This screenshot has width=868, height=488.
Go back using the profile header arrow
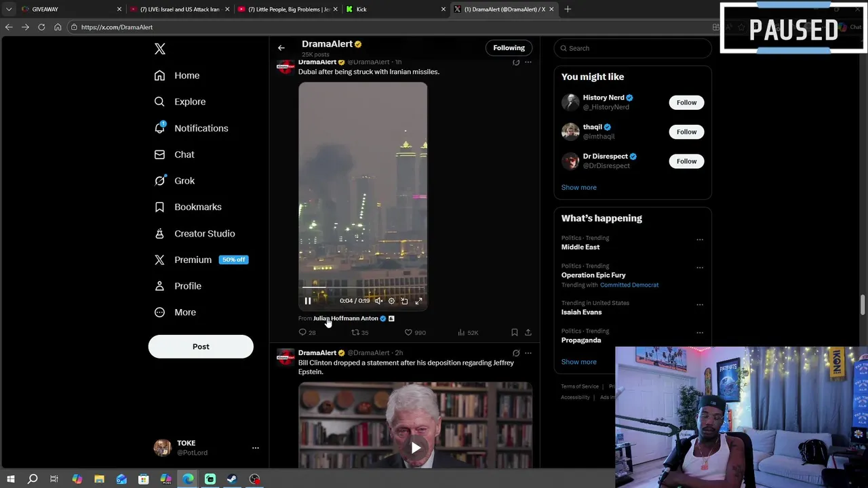(x=281, y=48)
